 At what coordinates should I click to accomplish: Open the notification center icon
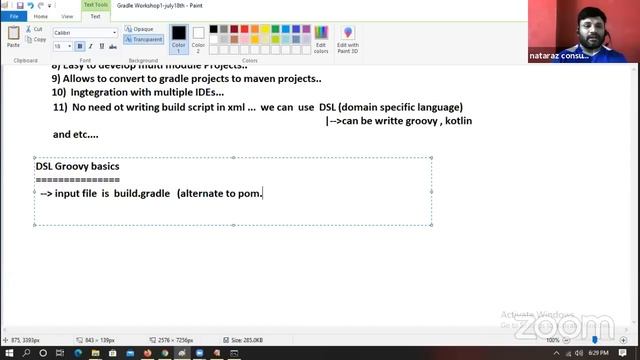[622, 353]
